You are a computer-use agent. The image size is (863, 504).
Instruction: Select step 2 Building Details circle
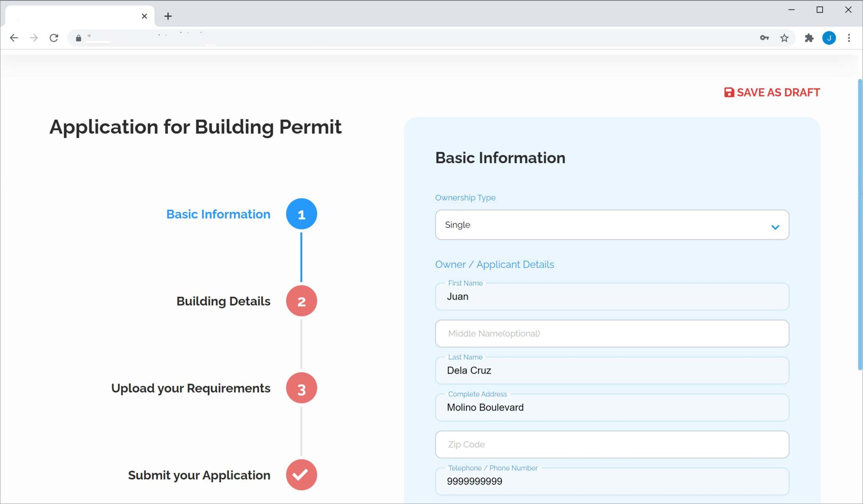point(301,301)
